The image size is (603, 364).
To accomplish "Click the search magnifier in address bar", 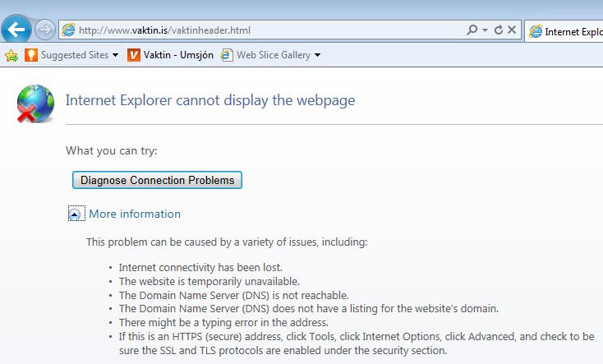I will 472,30.
